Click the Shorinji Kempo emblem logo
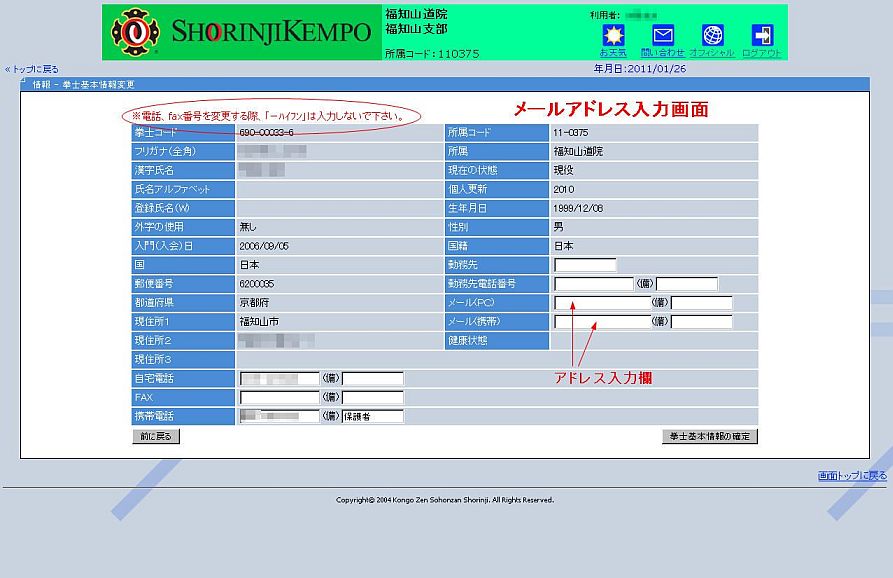The width and height of the screenshot is (893, 578). click(x=129, y=32)
